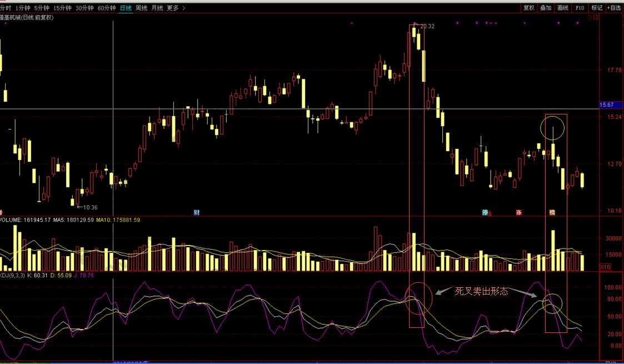Toggle the 复权 price adjustment option
Screen dimensions: 624x364
coord(528,8)
